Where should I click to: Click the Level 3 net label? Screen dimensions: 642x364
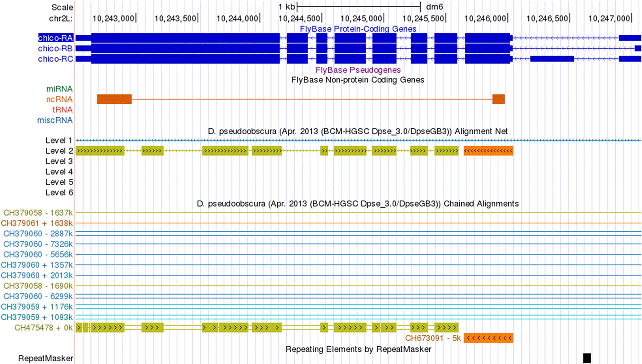pos(59,161)
